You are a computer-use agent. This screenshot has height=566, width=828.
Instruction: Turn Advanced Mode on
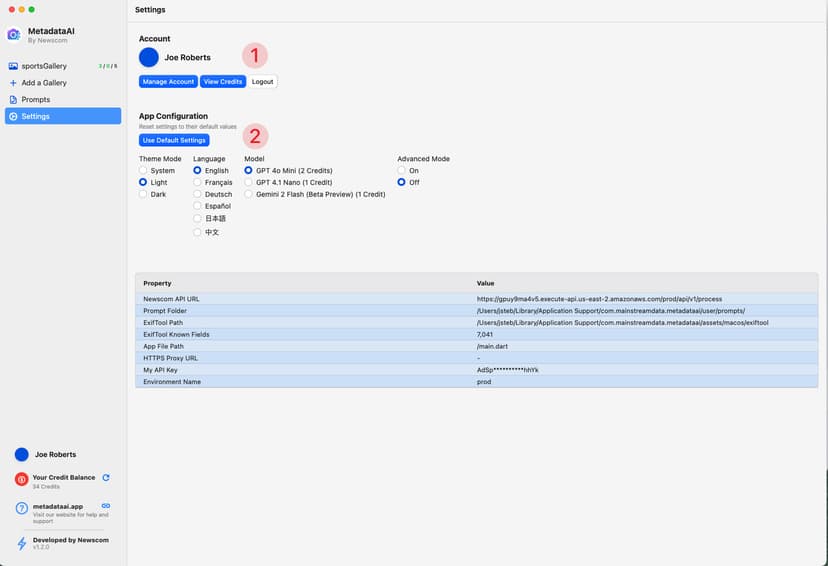tap(402, 171)
